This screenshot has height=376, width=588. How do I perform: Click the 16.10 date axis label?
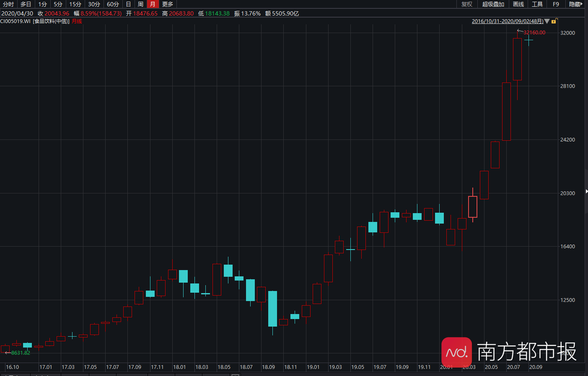(13, 367)
